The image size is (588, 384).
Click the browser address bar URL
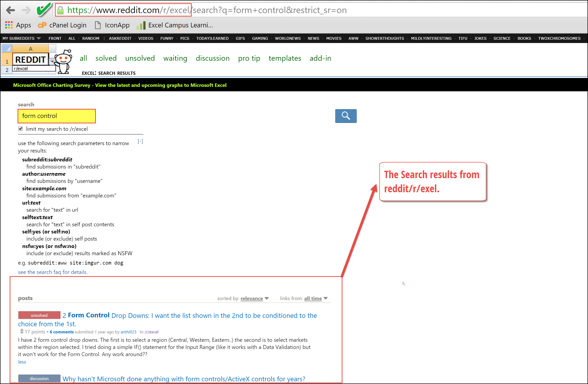click(207, 10)
